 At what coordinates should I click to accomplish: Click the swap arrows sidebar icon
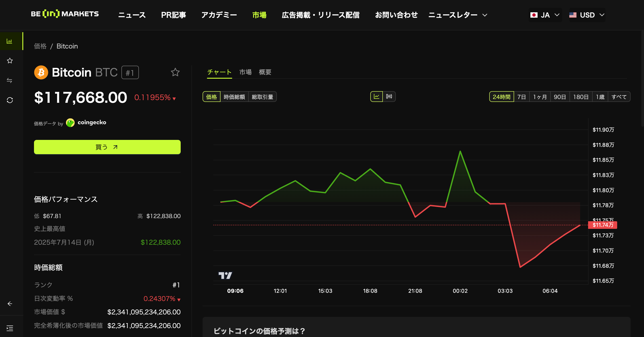point(9,80)
